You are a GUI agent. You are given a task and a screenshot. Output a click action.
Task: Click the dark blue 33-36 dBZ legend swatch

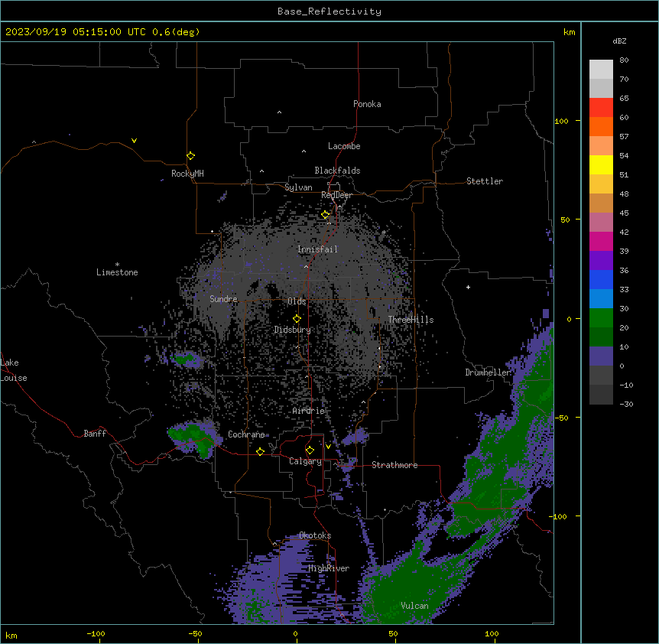point(601,279)
